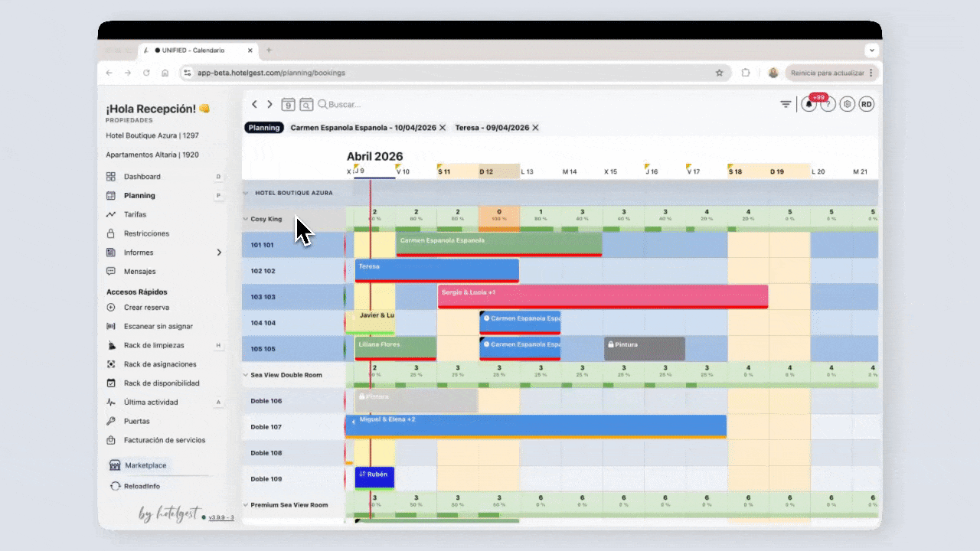Viewport: 980px width, 551px height.
Task: Expand the Informes submenu chevron
Action: pyautogui.click(x=219, y=253)
